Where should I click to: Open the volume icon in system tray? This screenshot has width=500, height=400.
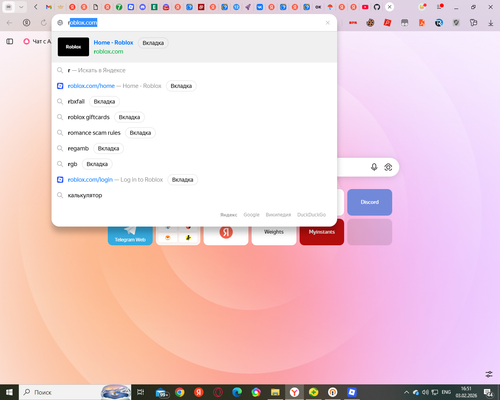pyautogui.click(x=425, y=392)
